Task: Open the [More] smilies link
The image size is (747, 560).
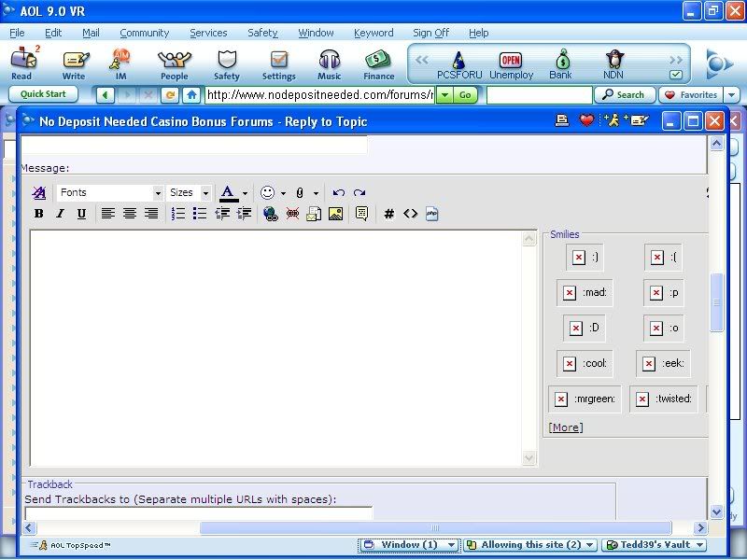Action: 566,427
